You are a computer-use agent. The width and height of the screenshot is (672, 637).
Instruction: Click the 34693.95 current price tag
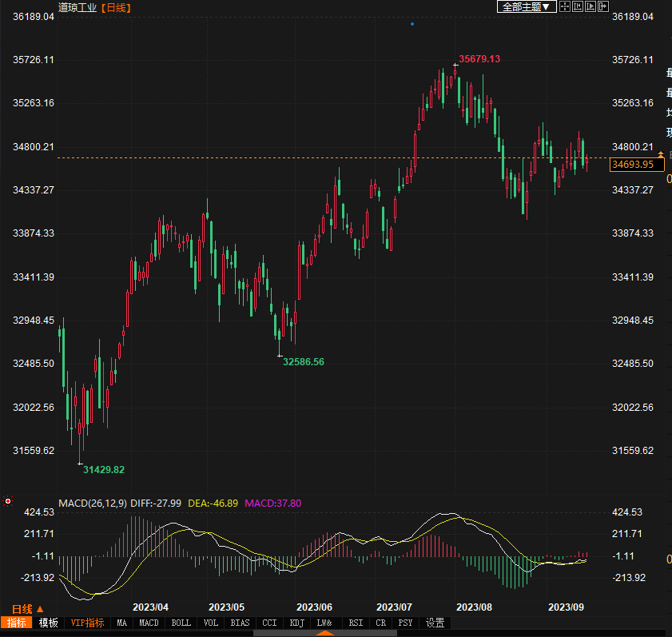[x=633, y=165]
